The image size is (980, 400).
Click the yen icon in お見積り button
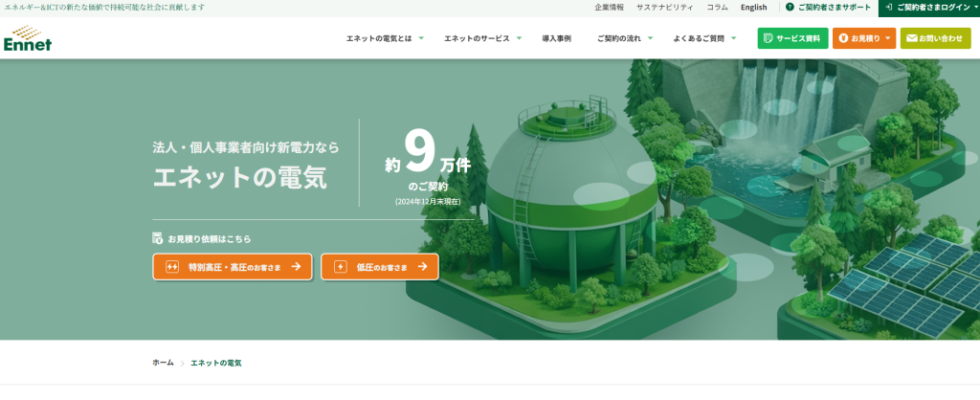point(844,38)
